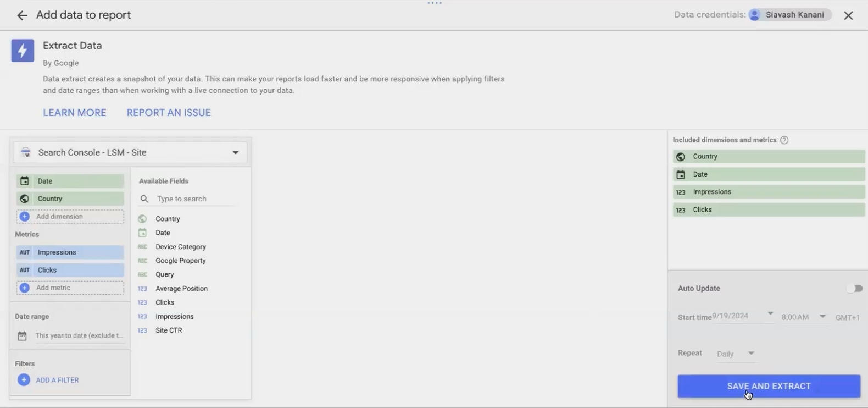The image size is (868, 408).
Task: Click the 123 type icon beside Average Position
Action: [x=142, y=289]
